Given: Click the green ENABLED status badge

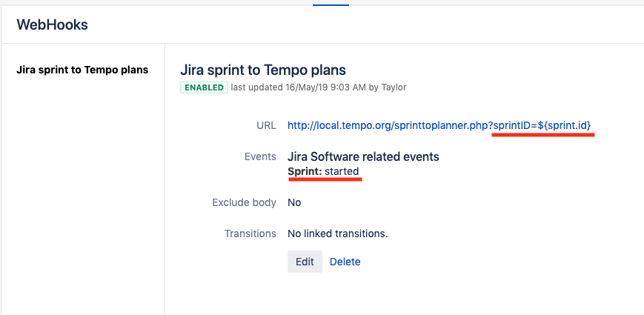Looking at the screenshot, I should 203,87.
